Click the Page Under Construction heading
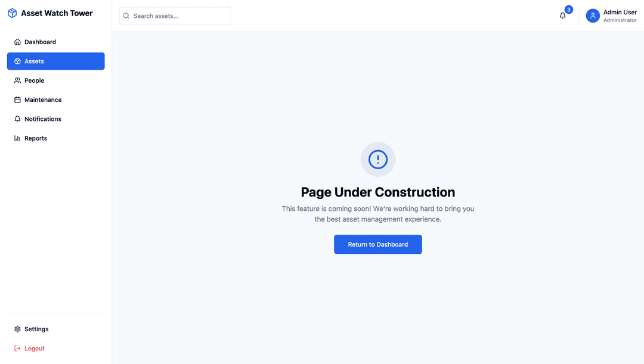The height and width of the screenshot is (364, 644). coord(378,192)
